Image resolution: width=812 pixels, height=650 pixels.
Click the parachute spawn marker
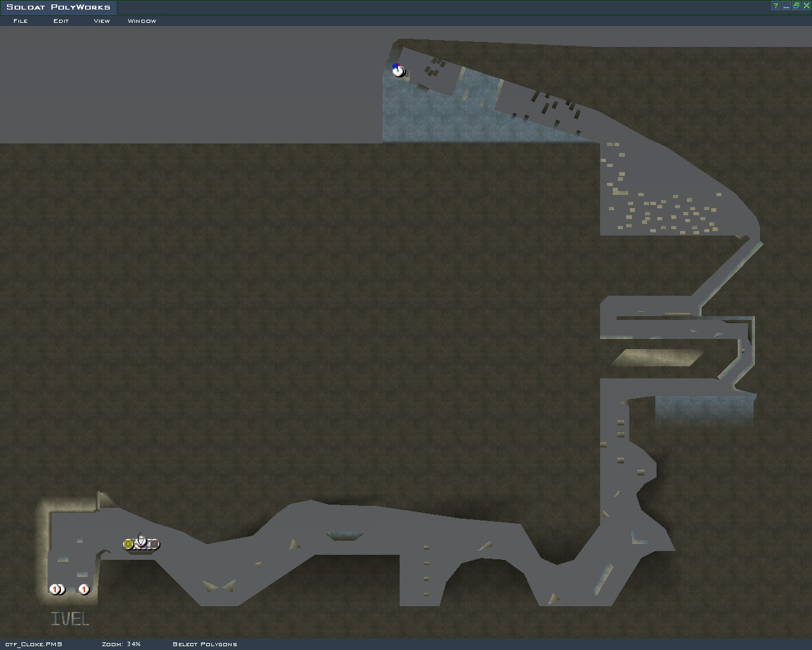[141, 541]
